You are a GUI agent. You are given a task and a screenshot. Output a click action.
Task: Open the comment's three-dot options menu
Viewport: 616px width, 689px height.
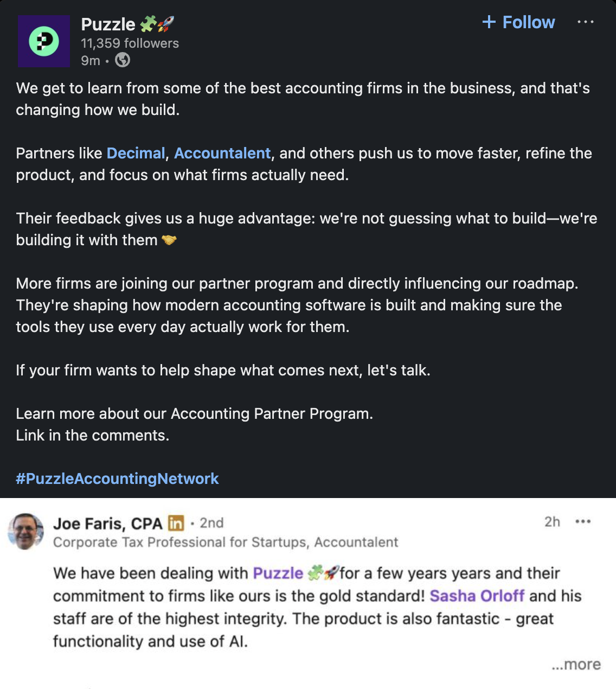[x=583, y=522]
